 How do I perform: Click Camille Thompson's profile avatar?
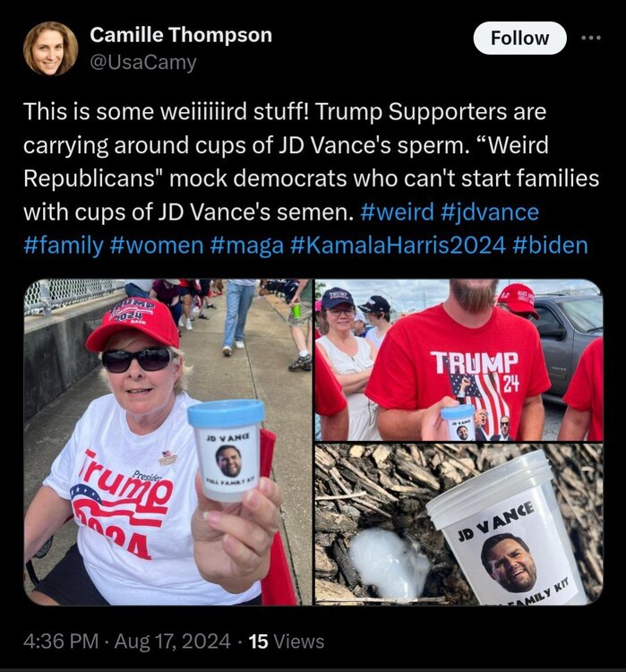[x=50, y=48]
